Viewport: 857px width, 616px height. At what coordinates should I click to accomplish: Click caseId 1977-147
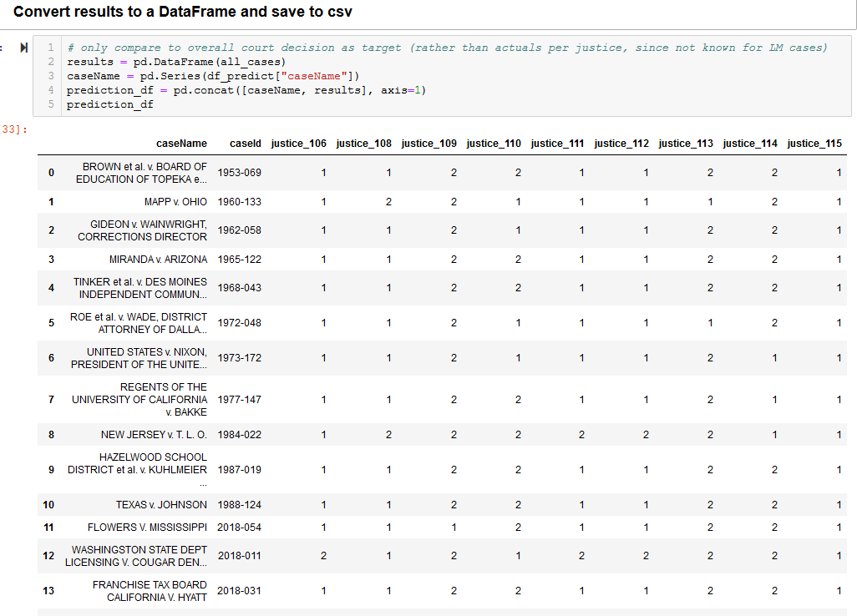240,399
